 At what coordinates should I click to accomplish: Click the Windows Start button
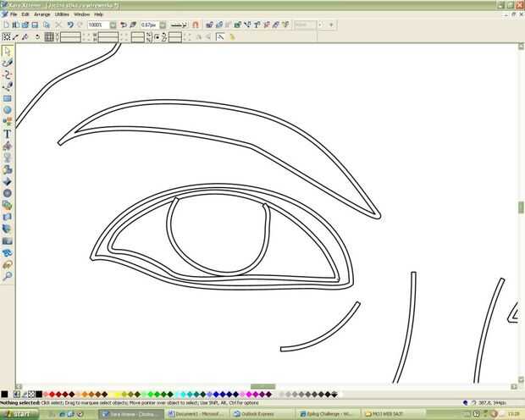(x=19, y=414)
